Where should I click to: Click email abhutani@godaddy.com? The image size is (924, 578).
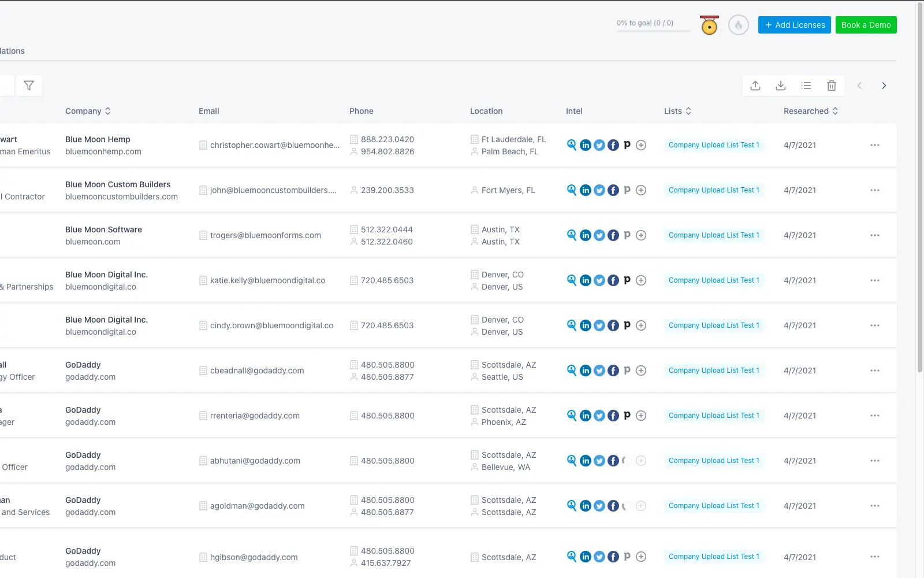point(255,461)
